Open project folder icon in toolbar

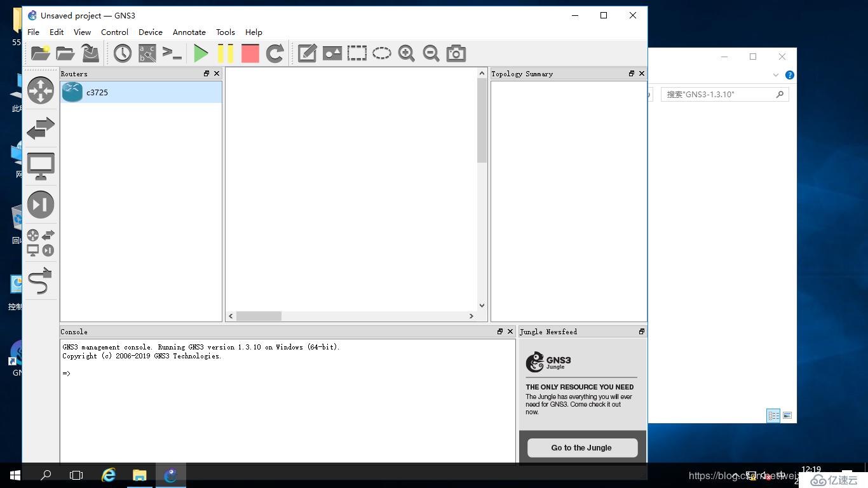pos(65,53)
